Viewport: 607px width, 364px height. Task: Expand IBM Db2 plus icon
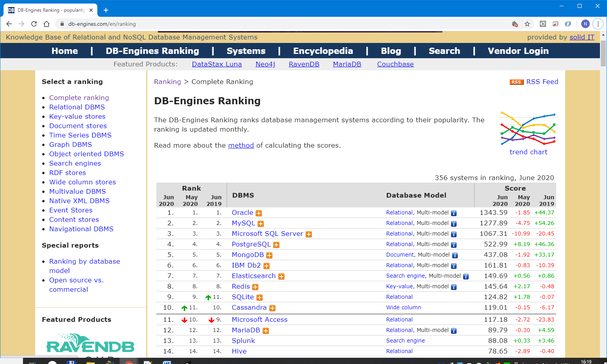[267, 266]
